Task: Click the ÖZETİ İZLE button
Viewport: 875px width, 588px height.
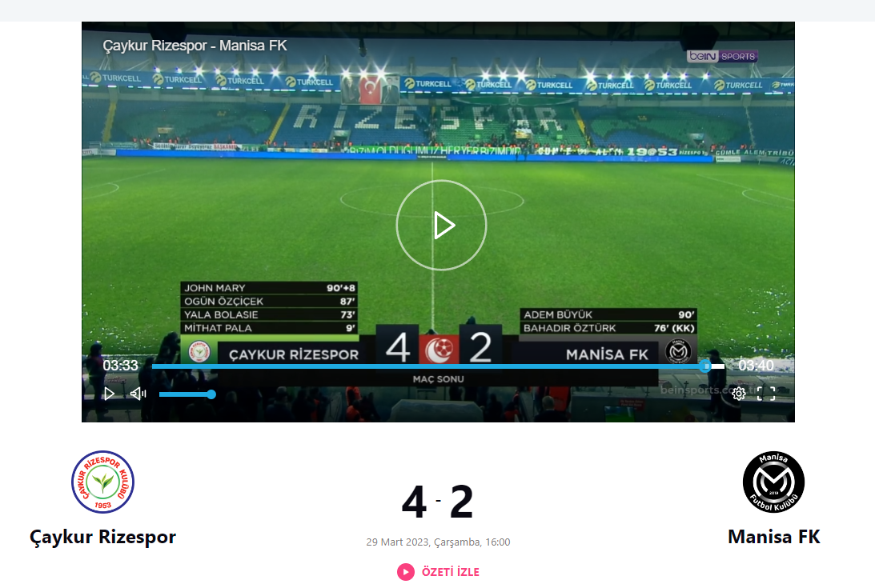Action: click(x=438, y=572)
